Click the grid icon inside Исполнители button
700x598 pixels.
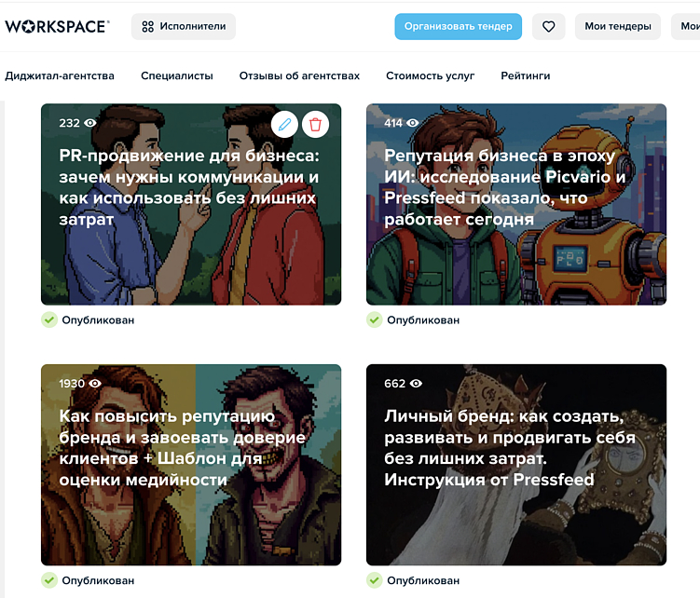[x=148, y=27]
